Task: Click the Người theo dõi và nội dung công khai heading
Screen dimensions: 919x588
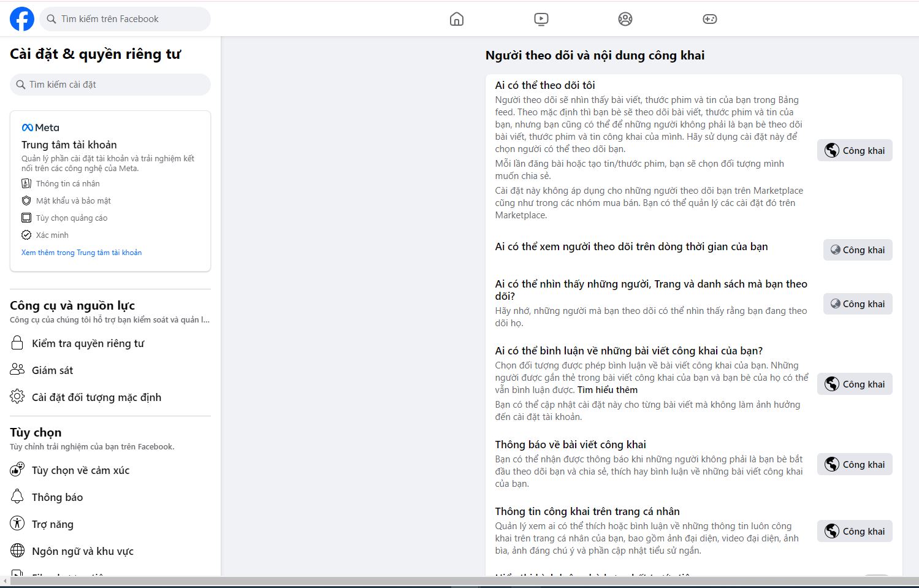Action: click(595, 55)
